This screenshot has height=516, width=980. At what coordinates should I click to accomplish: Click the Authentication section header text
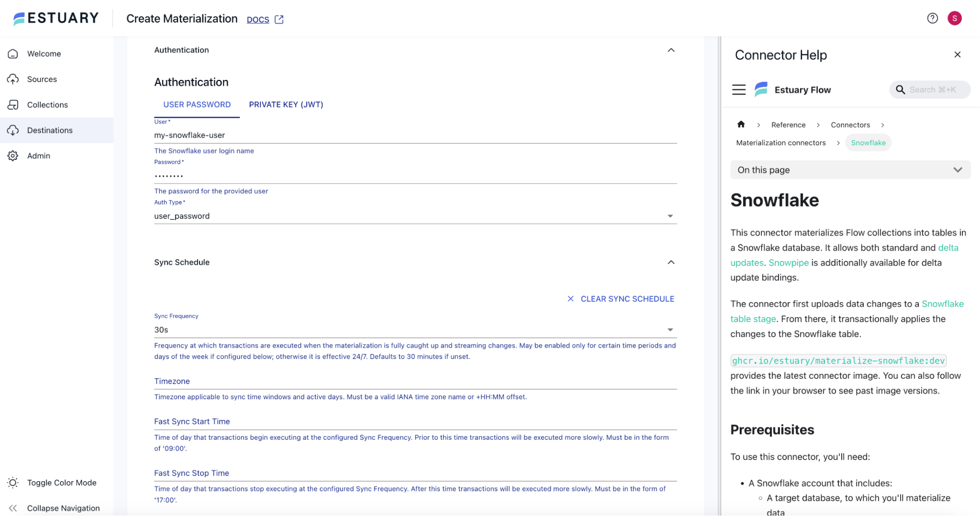click(x=181, y=50)
